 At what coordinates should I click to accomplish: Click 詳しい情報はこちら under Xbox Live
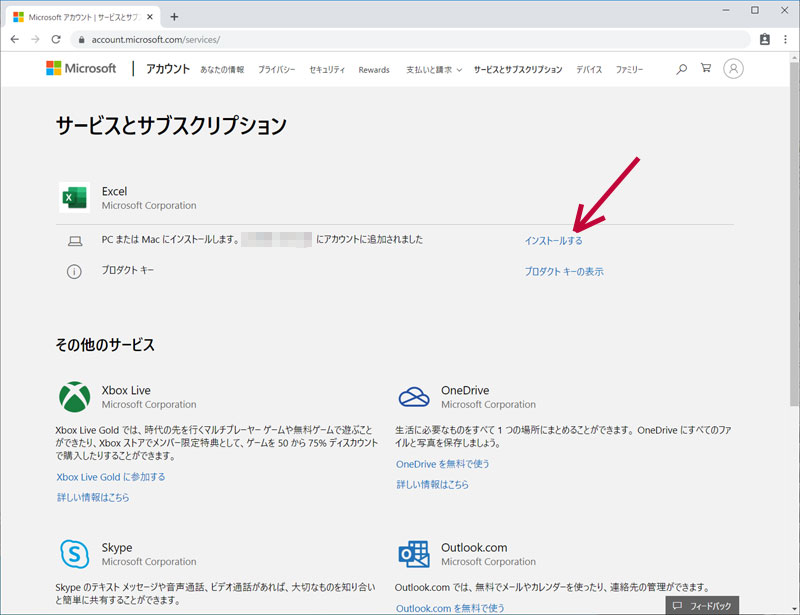pos(93,497)
